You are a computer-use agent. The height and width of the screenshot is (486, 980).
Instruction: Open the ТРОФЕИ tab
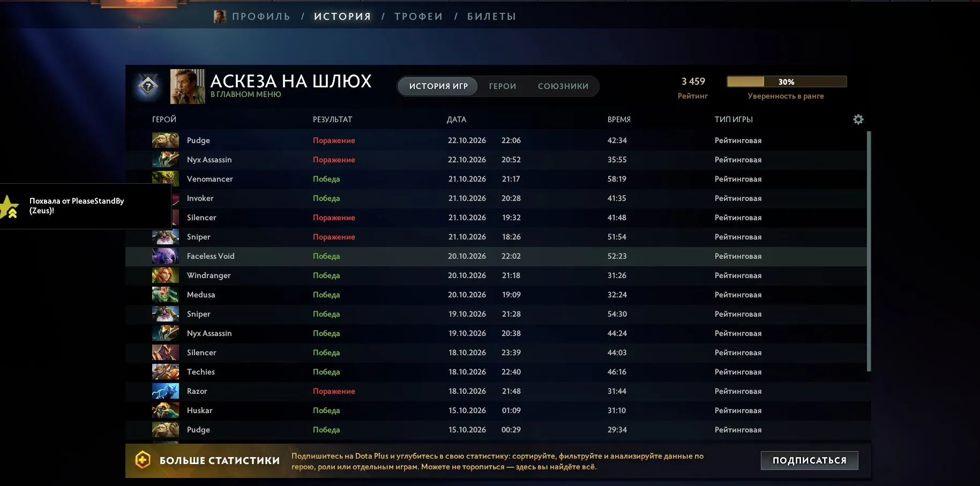tap(418, 17)
